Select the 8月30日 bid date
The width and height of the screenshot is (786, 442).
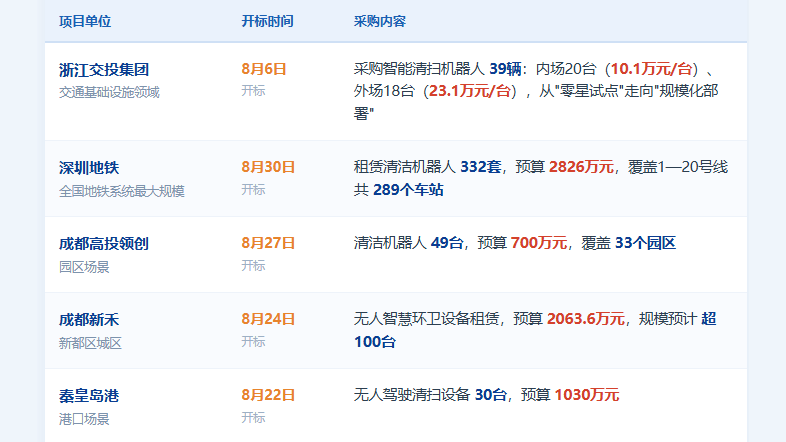pyautogui.click(x=268, y=167)
